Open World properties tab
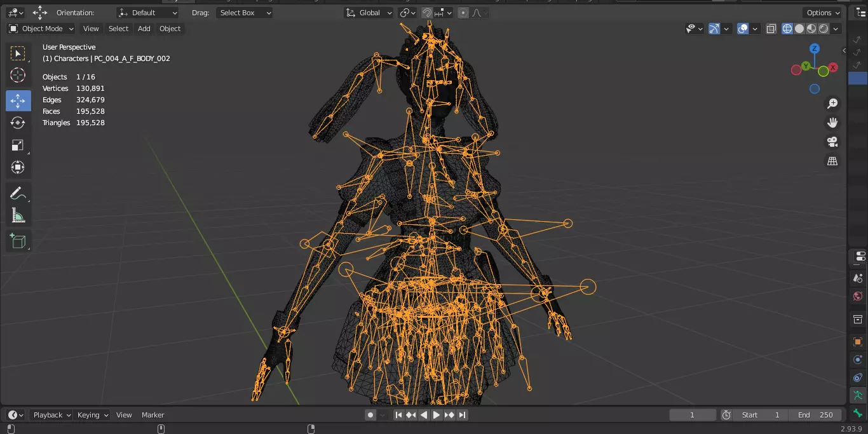Image resolution: width=868 pixels, height=434 pixels. 858,296
